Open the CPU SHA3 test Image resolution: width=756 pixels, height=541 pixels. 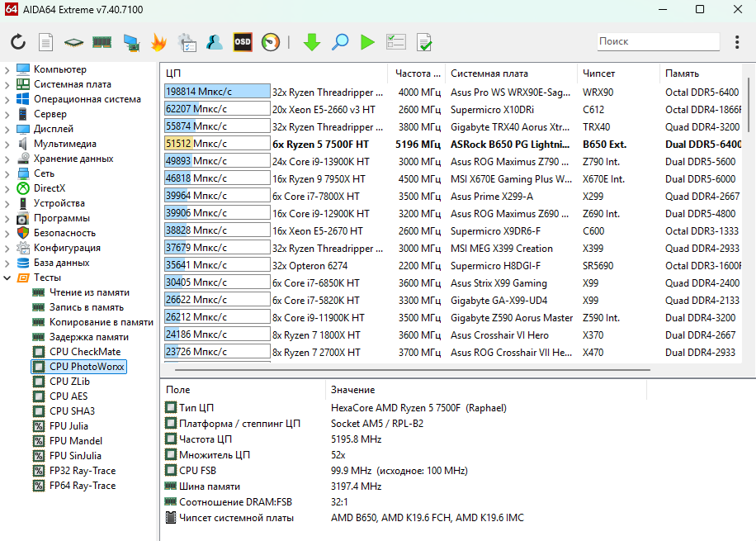(x=72, y=411)
